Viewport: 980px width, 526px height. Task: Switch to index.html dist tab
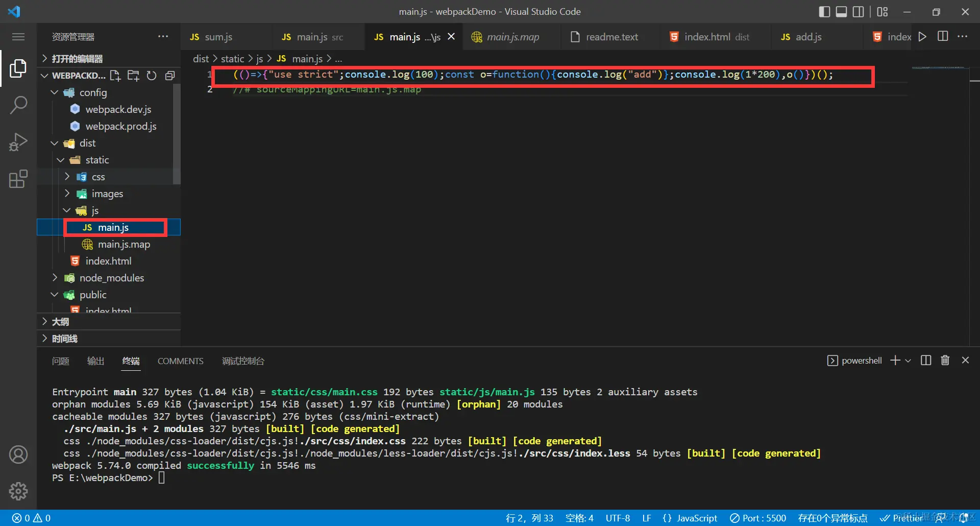pos(716,37)
